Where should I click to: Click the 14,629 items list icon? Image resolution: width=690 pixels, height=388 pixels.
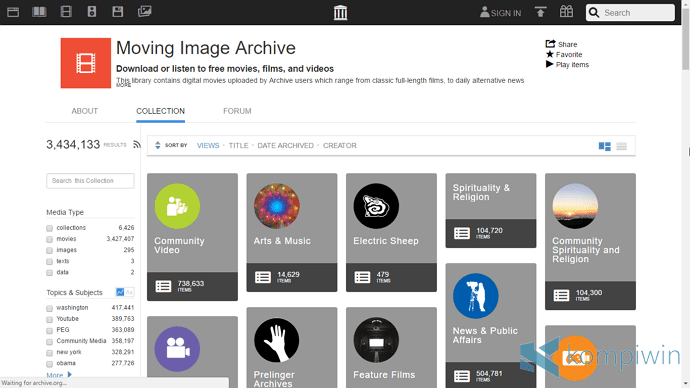[263, 277]
